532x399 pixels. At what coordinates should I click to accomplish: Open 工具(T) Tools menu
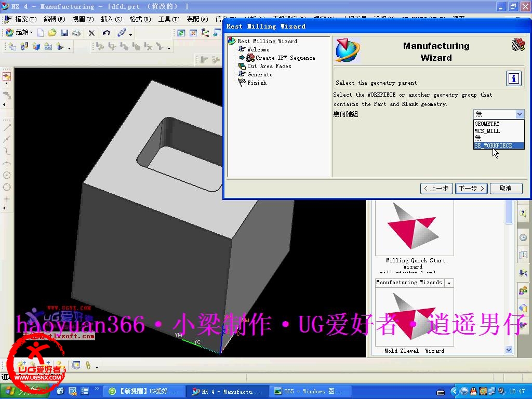tap(169, 19)
